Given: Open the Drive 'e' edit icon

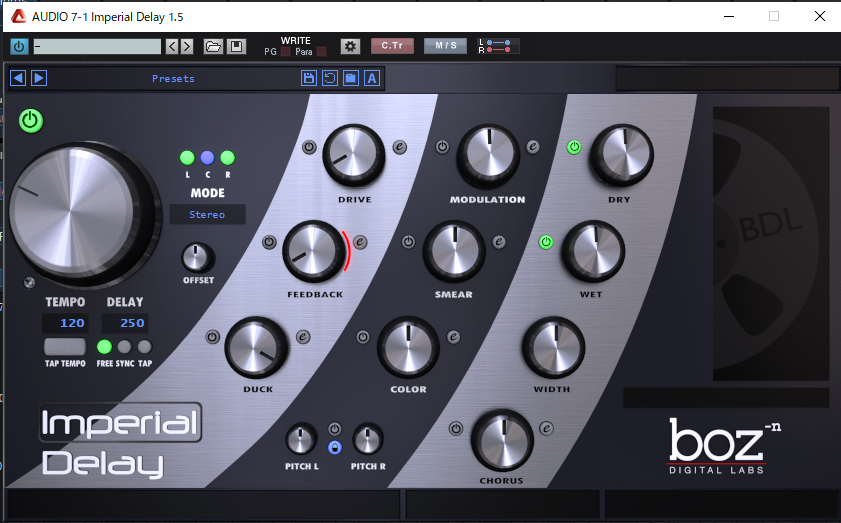Looking at the screenshot, I should (400, 147).
